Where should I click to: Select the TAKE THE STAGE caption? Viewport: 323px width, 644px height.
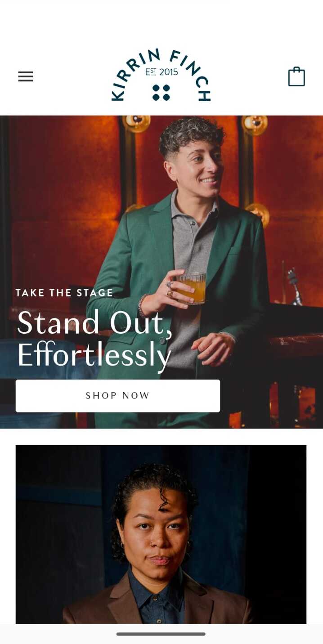pos(64,293)
